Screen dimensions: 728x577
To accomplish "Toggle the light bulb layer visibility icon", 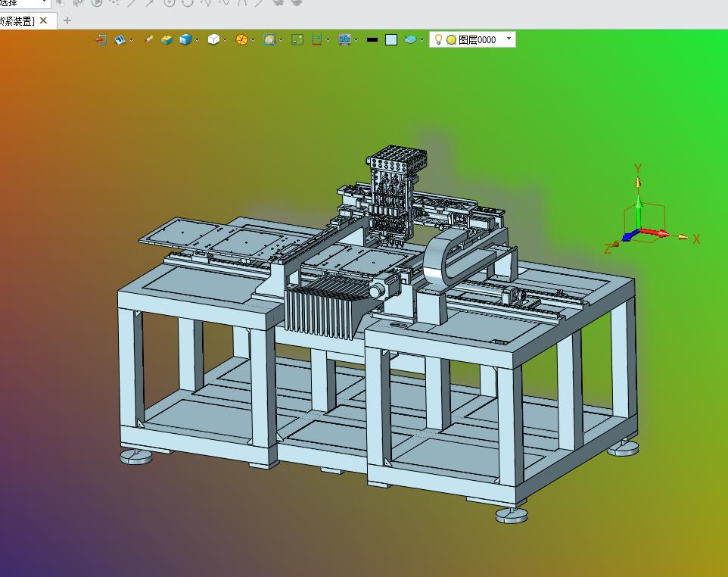I will pyautogui.click(x=438, y=39).
